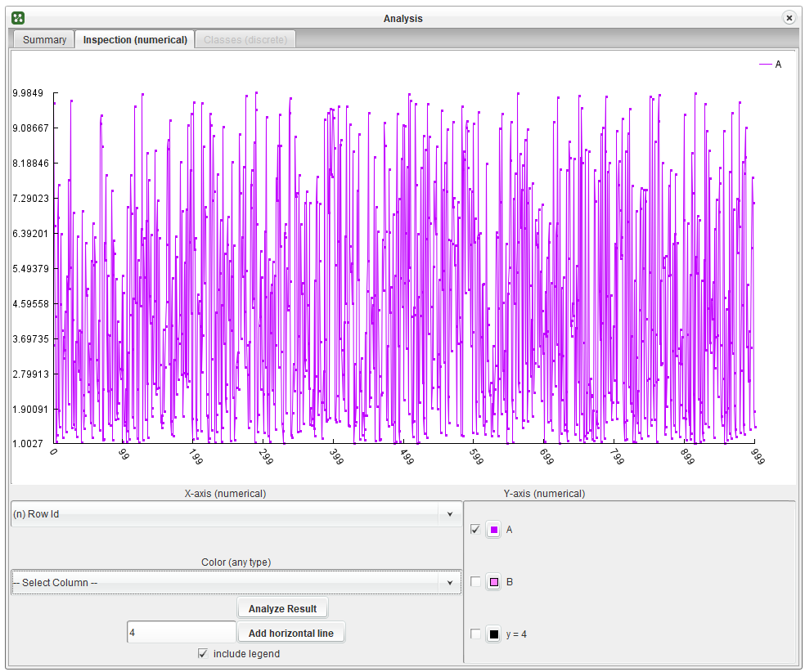Focus the horizontal line value field
Viewport: 805px width, 672px height.
click(x=182, y=633)
